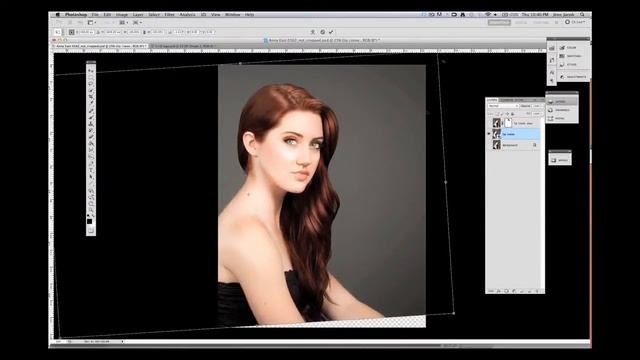
Task: Add a layer mask icon
Action: (506, 291)
